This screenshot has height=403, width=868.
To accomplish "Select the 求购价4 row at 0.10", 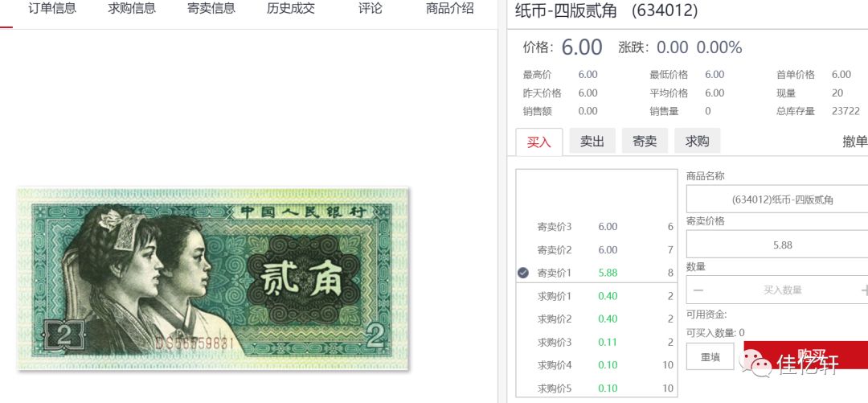I will pyautogui.click(x=596, y=364).
